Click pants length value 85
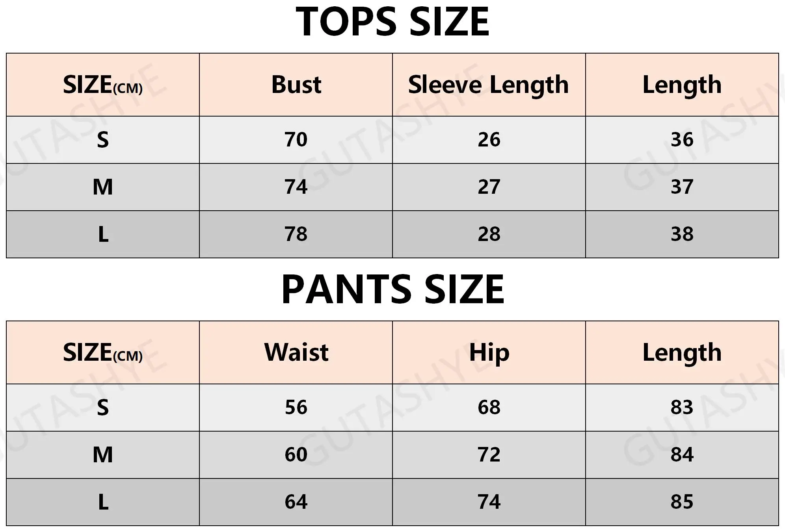The image size is (785, 532). (682, 502)
